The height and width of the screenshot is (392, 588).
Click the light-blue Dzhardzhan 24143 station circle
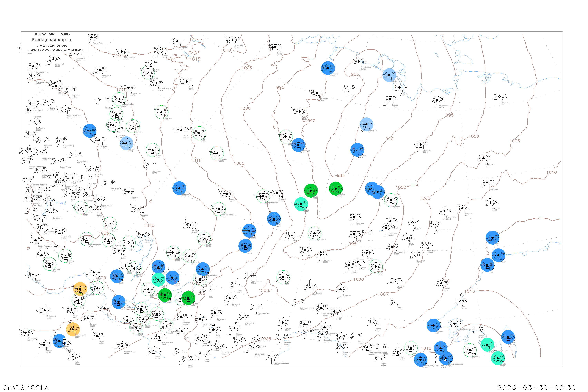coord(367,124)
